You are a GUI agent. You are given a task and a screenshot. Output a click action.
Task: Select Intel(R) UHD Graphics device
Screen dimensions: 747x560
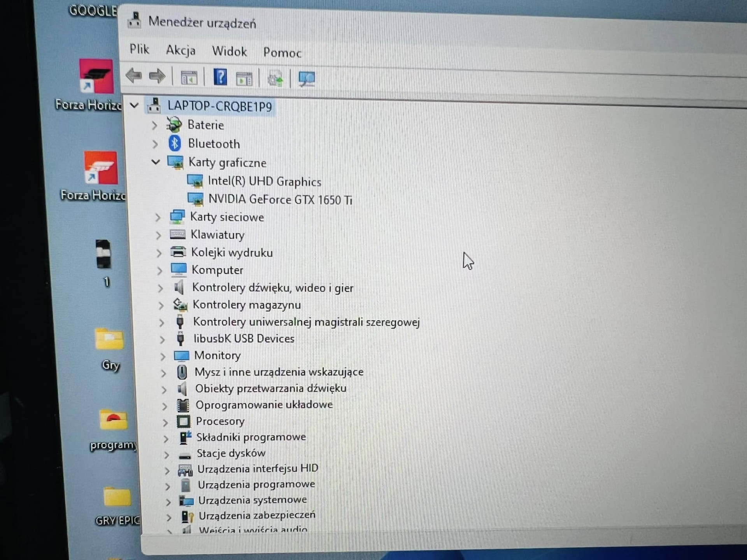(x=264, y=182)
